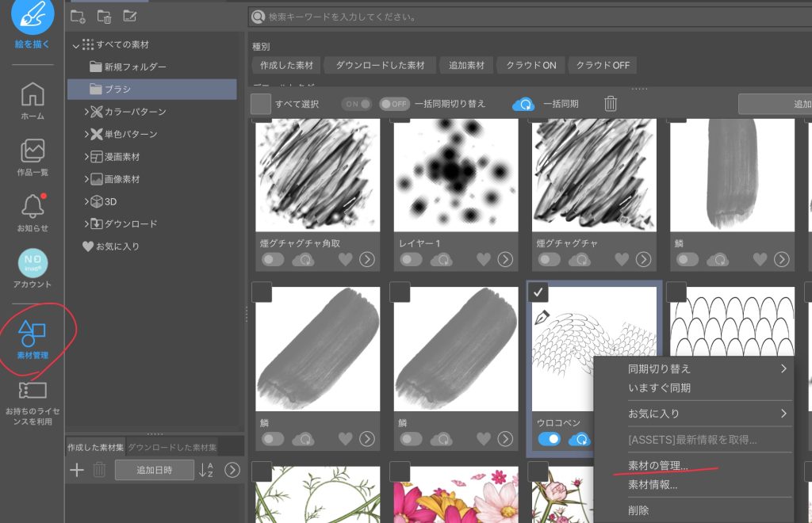Image resolution: width=812 pixels, height=523 pixels.
Task: Click the 作成した素材 filter button
Action: click(286, 65)
